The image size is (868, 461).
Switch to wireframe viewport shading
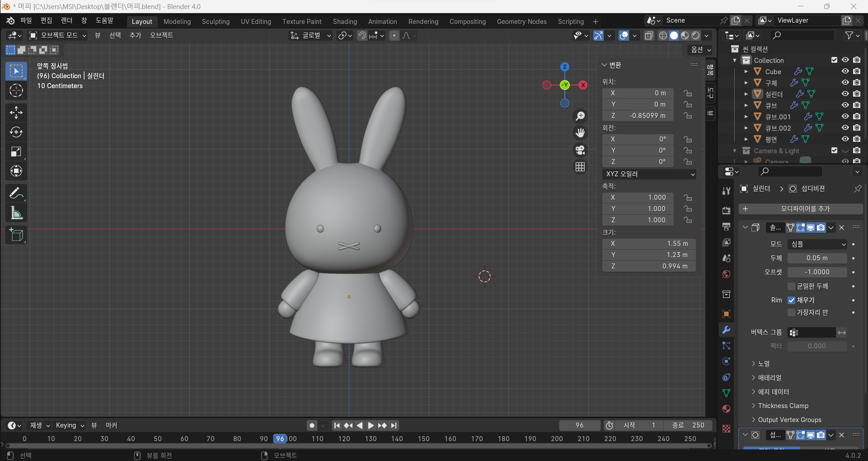tap(663, 35)
